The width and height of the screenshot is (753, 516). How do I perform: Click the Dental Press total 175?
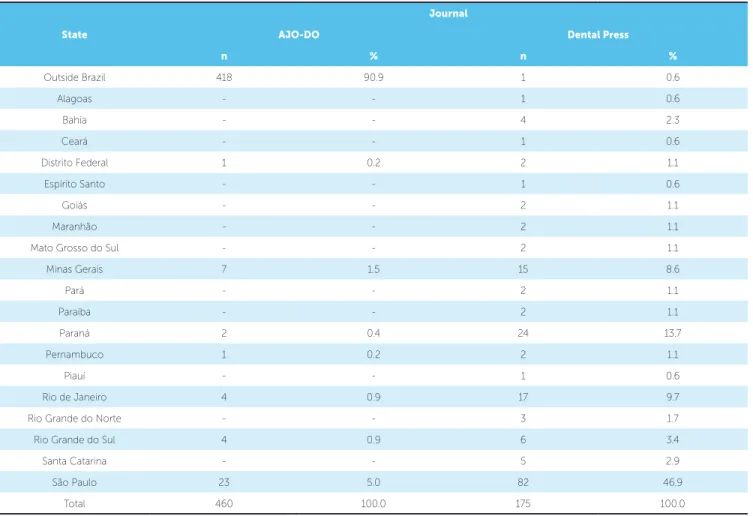pos(523,504)
